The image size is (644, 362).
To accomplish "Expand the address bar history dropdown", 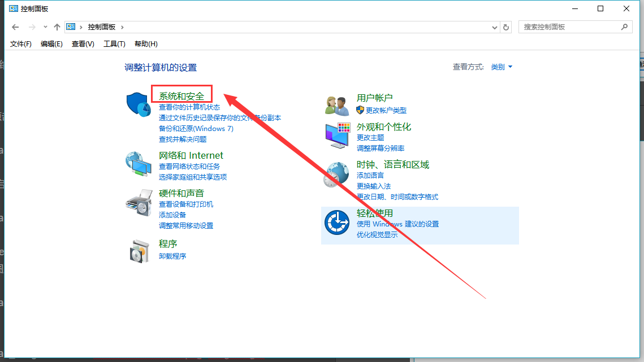I will (x=495, y=28).
